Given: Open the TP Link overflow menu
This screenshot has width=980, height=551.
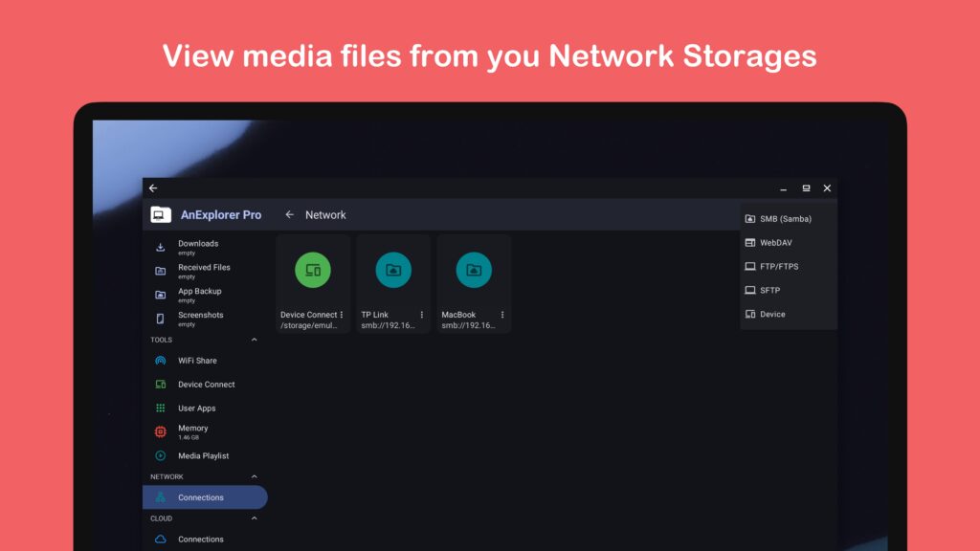Looking at the screenshot, I should pos(421,314).
